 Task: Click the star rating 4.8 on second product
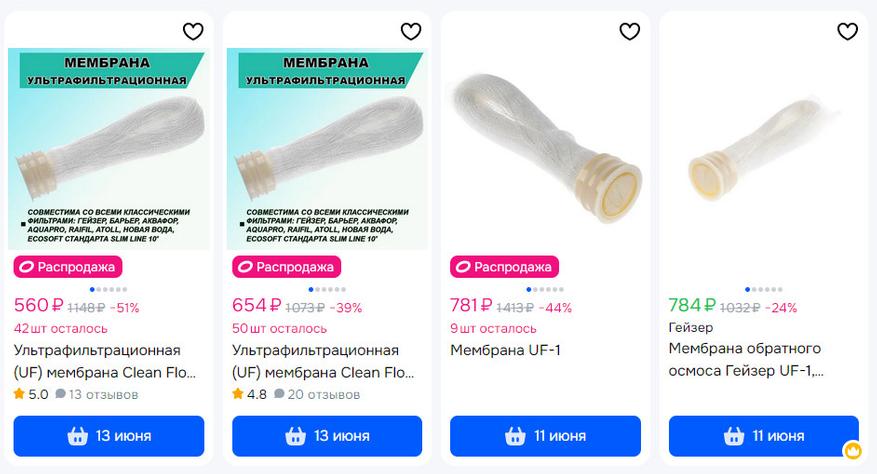coord(249,394)
